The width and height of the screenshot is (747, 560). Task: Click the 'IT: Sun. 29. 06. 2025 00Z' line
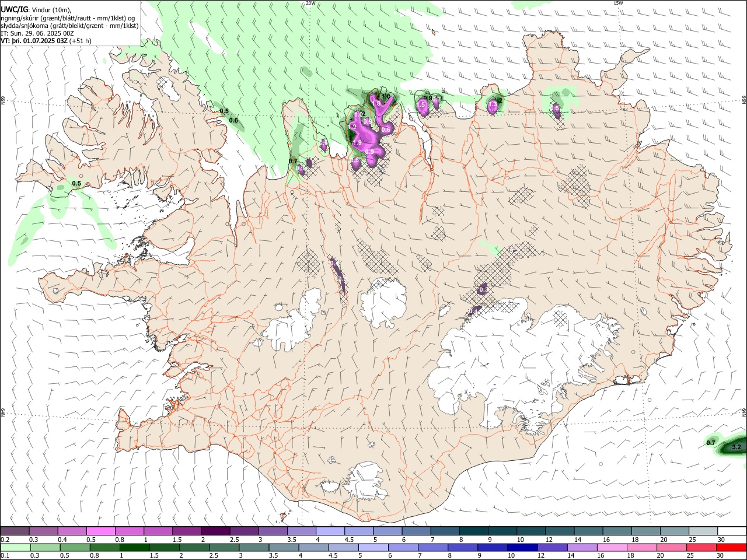[37, 33]
